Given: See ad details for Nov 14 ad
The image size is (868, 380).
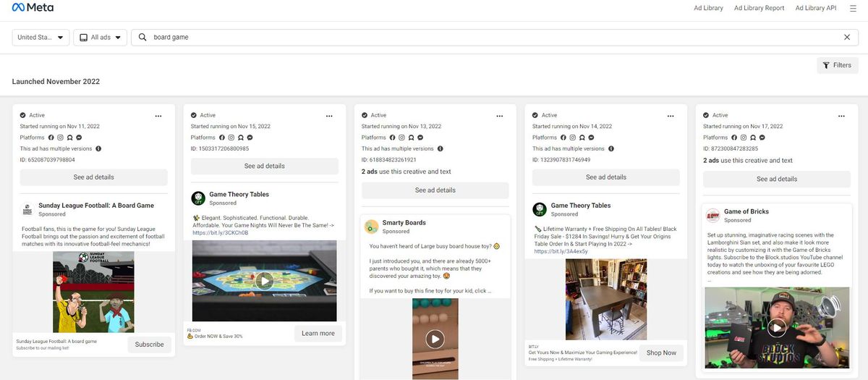Looking at the screenshot, I should [606, 177].
